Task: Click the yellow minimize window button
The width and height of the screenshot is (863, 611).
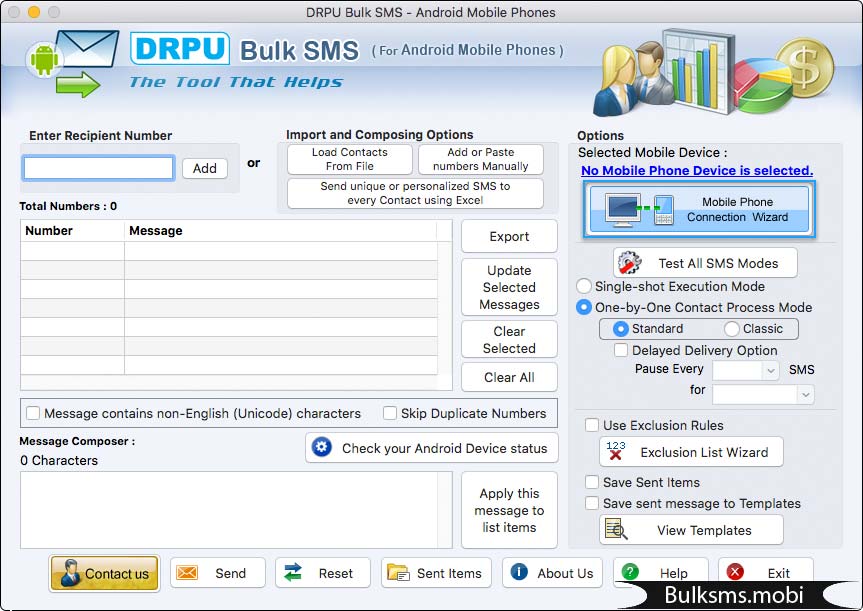Action: (x=34, y=12)
